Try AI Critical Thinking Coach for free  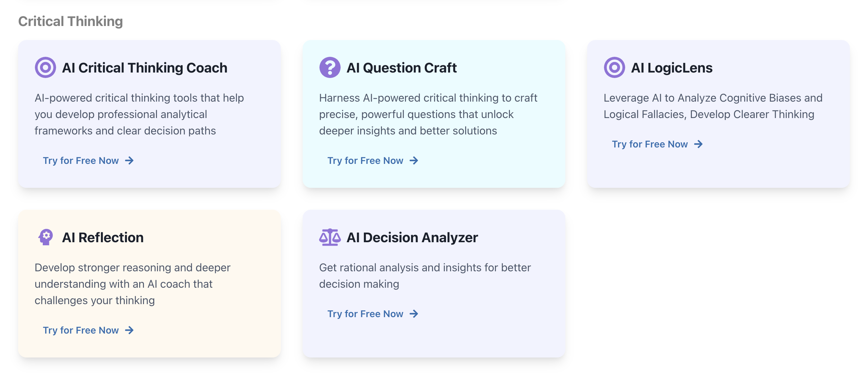[x=81, y=160]
